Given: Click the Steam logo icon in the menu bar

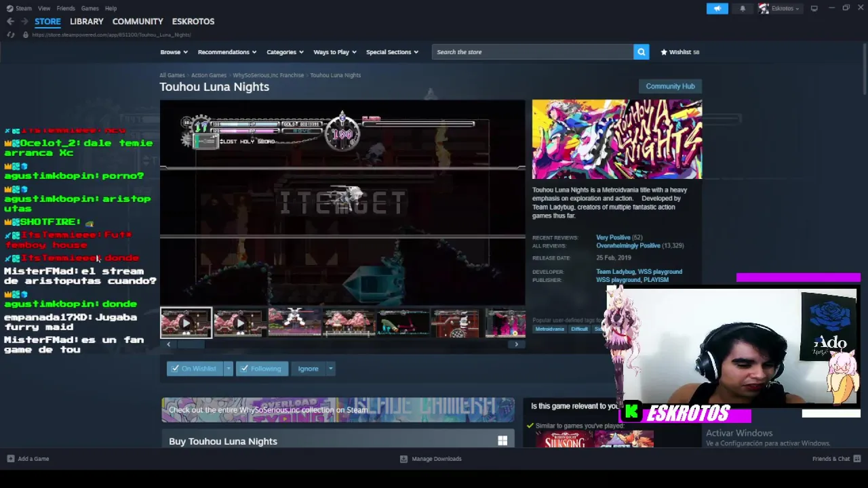Looking at the screenshot, I should pos(9,9).
